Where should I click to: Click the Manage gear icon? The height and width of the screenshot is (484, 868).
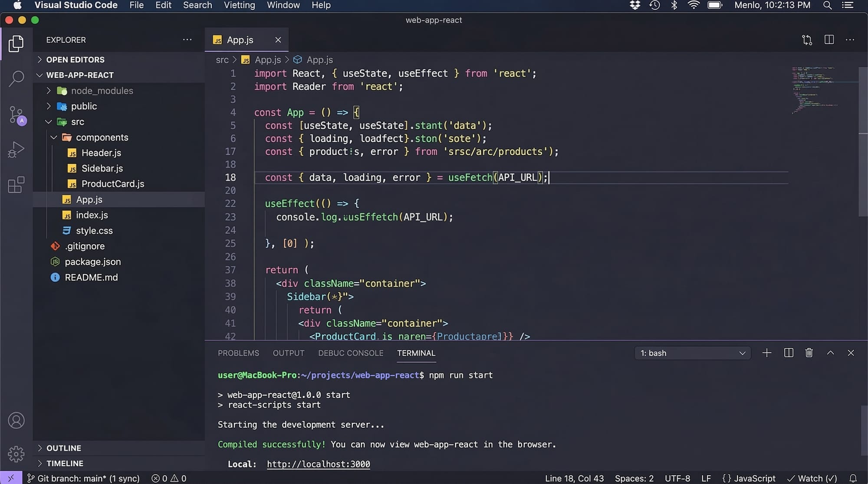[16, 454]
